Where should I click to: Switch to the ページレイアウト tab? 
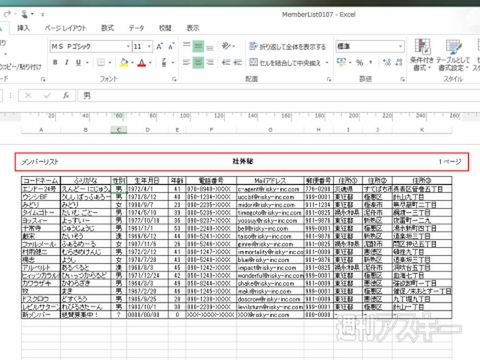66,28
